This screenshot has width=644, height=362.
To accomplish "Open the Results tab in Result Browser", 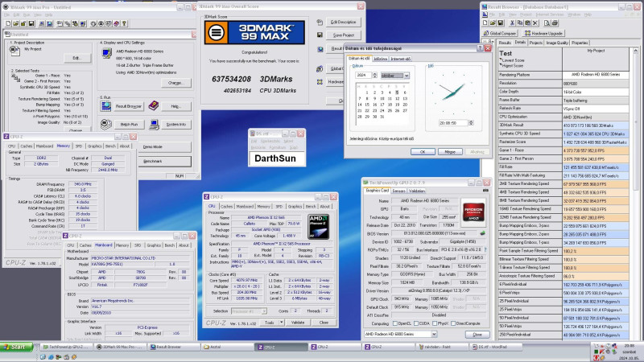I will coord(505,43).
